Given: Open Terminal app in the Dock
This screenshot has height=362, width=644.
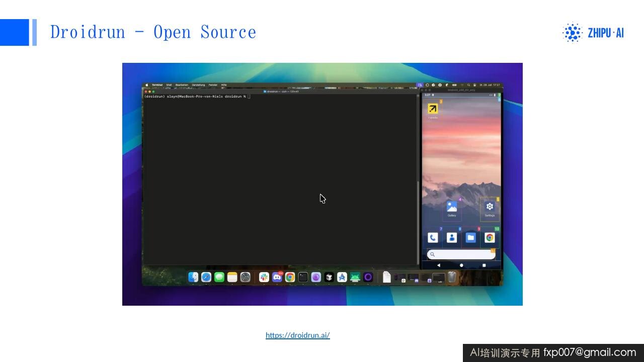Looking at the screenshot, I should (x=303, y=277).
